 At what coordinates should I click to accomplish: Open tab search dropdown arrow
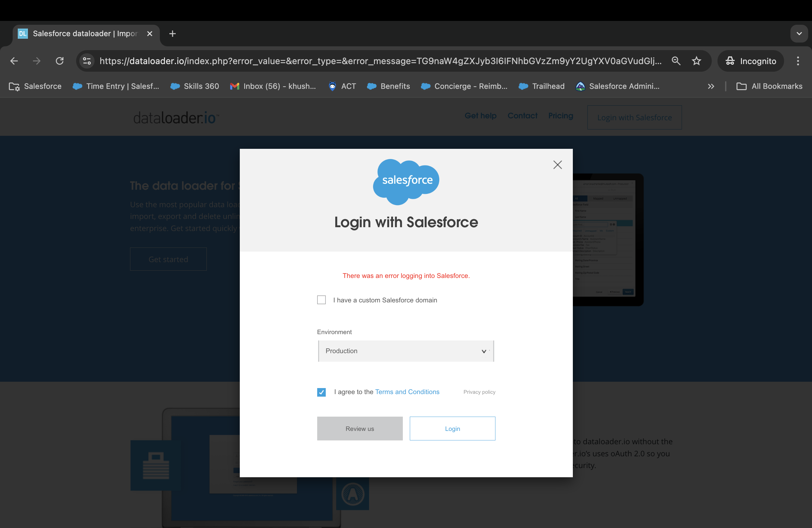(x=799, y=33)
